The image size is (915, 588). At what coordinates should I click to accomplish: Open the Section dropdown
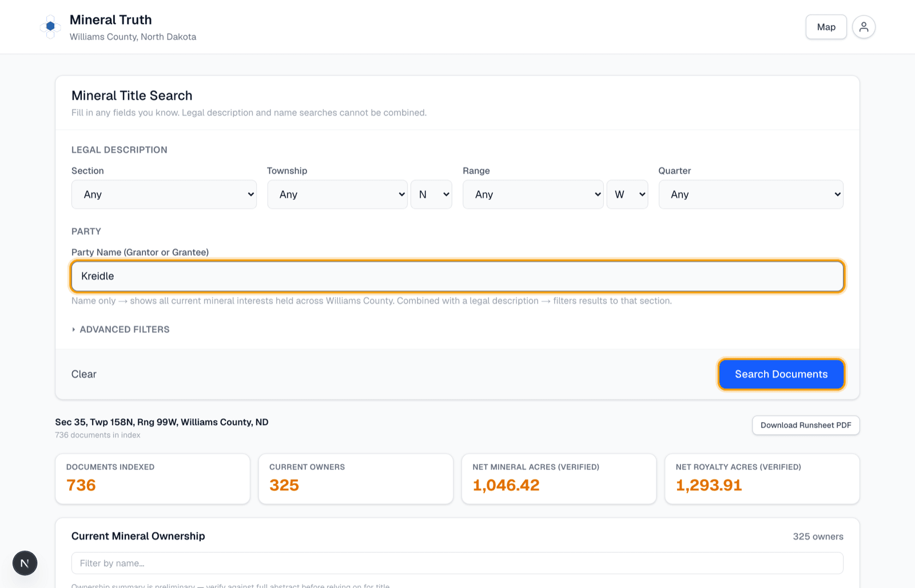tap(164, 194)
